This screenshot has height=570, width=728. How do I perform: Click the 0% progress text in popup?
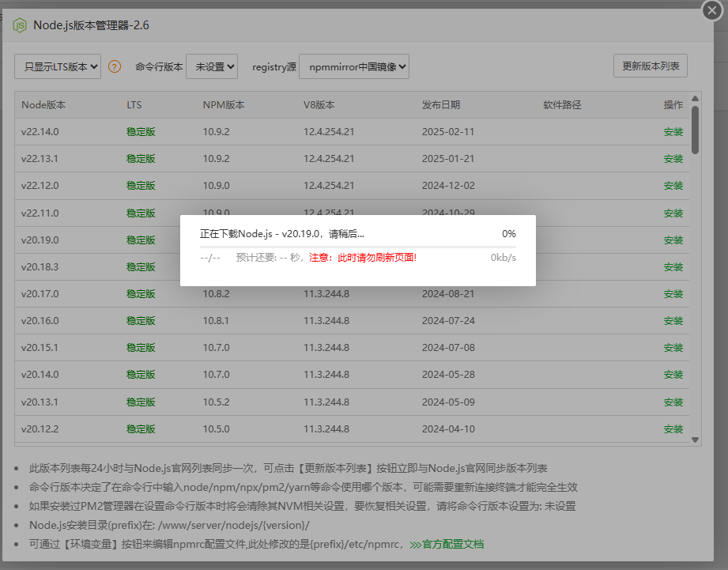(509, 234)
